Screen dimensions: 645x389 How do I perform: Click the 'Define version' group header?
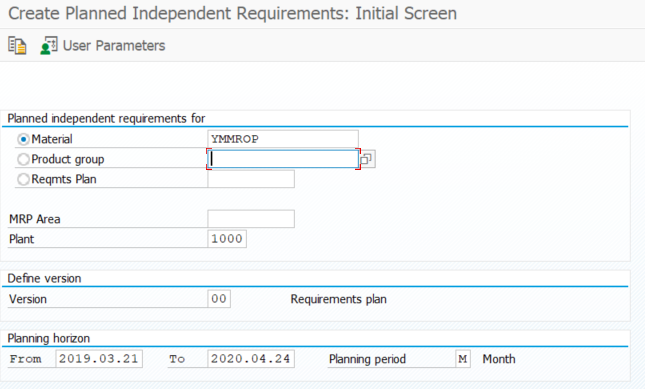44,278
